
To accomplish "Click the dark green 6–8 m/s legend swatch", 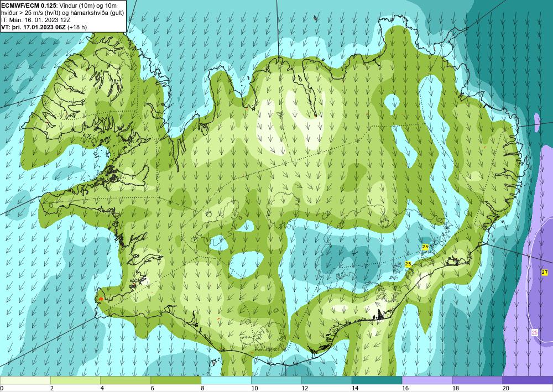I will (x=176, y=380).
